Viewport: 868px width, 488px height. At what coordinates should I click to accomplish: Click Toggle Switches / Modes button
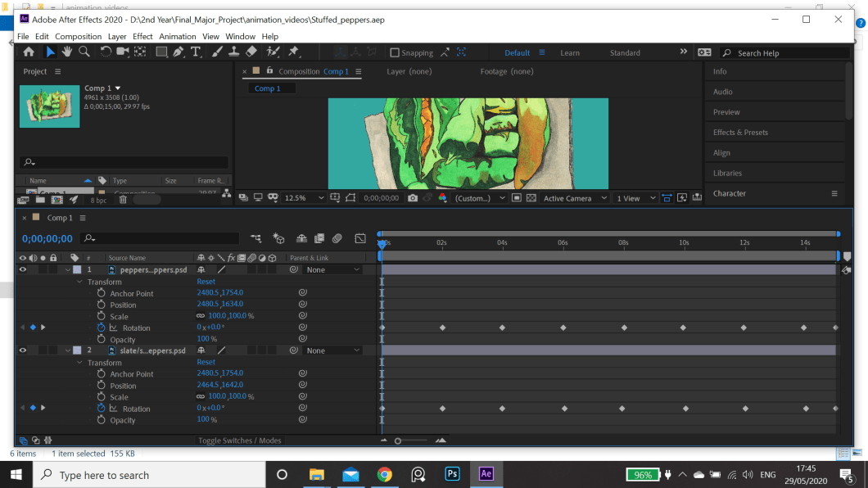[240, 441]
